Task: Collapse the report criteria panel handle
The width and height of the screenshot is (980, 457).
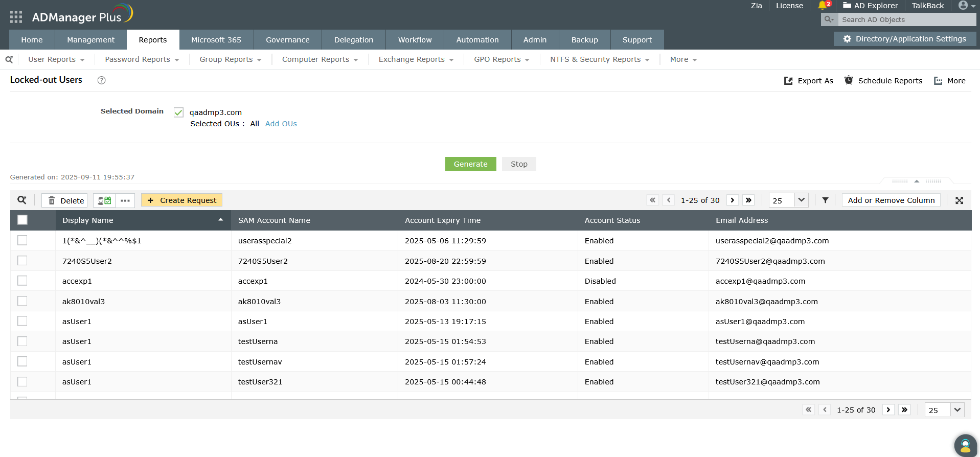Action: pyautogui.click(x=917, y=181)
